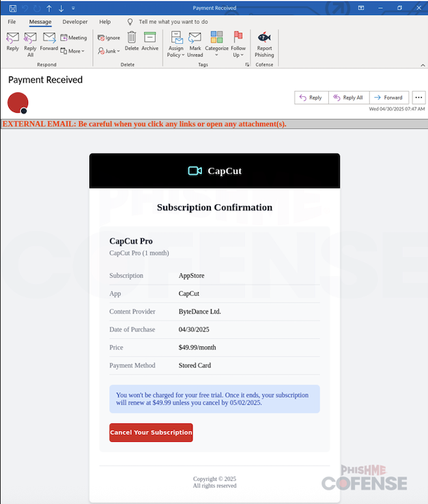428x504 pixels.
Task: Click Forward in message header
Action: (x=389, y=98)
